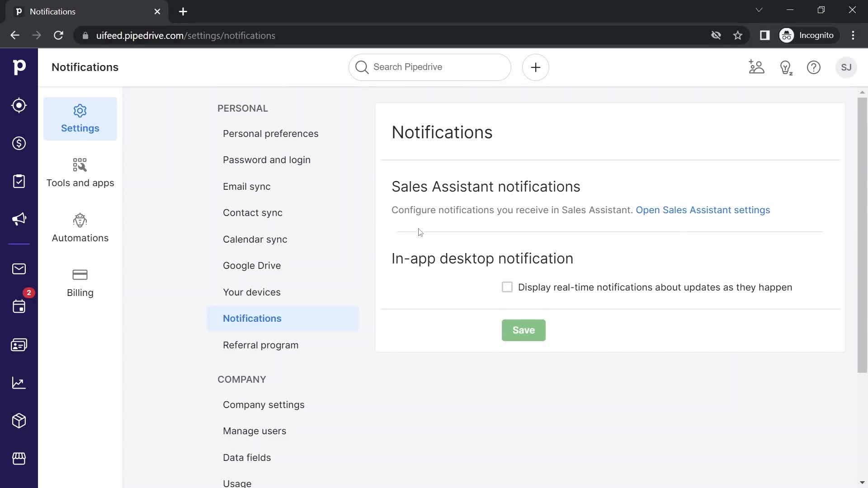Open Usage settings page
Screen dimensions: 868x488
pos(237,483)
